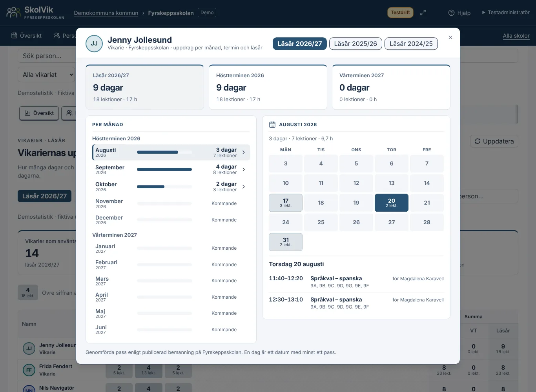Click the FF avatar for Frida Fendert

coord(29,370)
